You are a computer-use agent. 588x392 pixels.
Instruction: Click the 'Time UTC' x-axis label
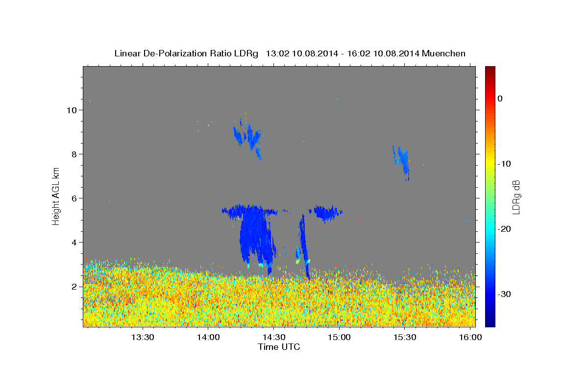[279, 347]
